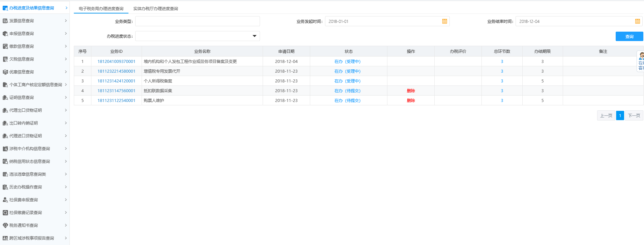Image resolution: width=644 pixels, height=245 pixels.
Task: Expand 申报信息查询 with its chevron arrow
Action: (x=66, y=34)
